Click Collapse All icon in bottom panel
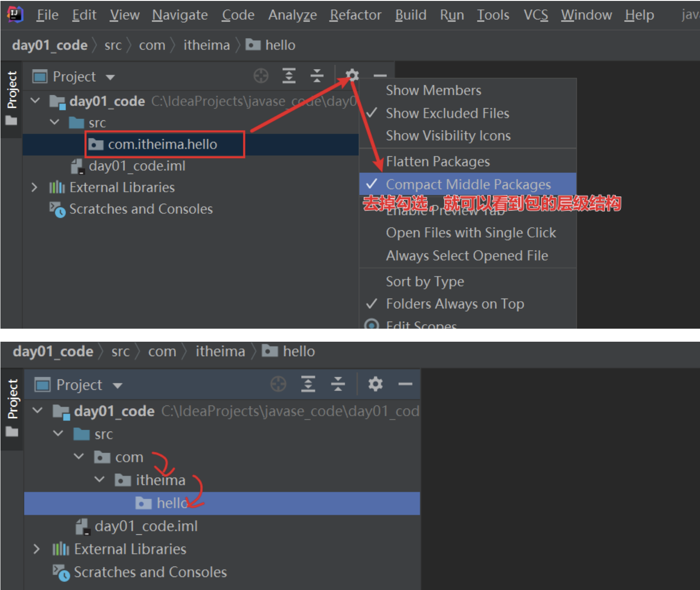 click(338, 384)
